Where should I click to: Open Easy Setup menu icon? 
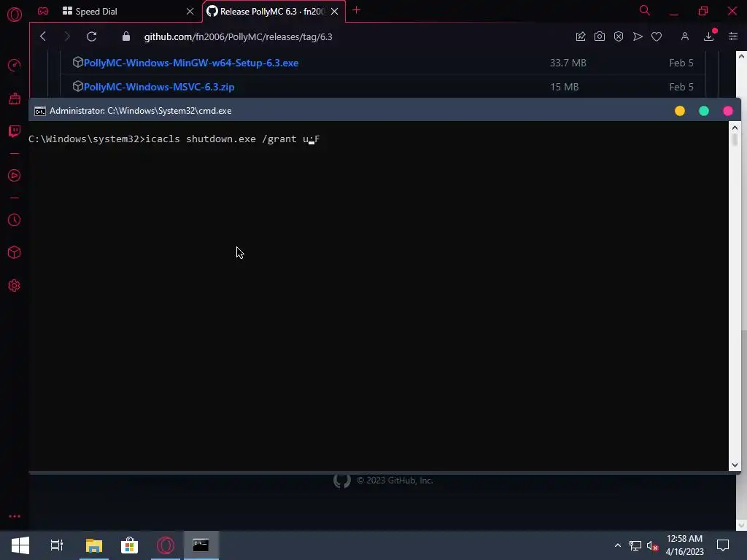pyautogui.click(x=733, y=36)
